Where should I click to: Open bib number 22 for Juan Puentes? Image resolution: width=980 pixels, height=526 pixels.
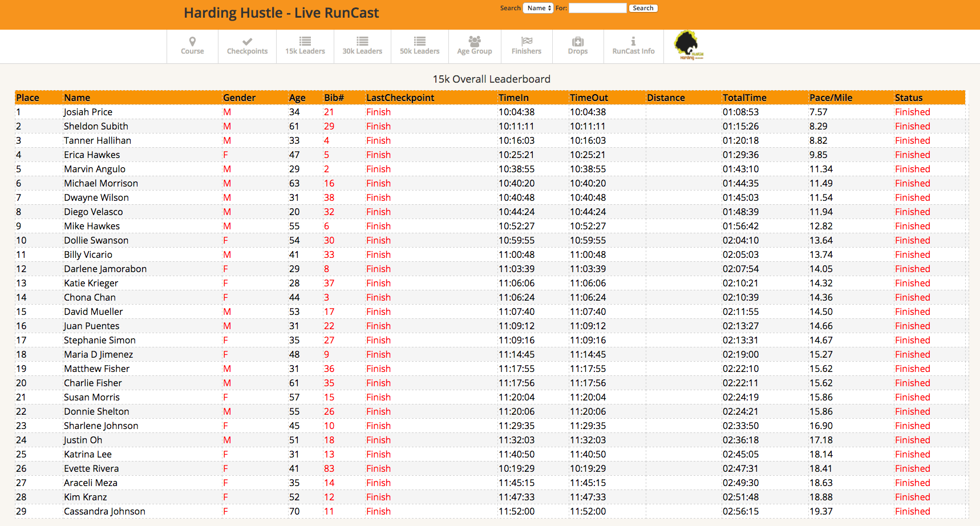click(329, 326)
